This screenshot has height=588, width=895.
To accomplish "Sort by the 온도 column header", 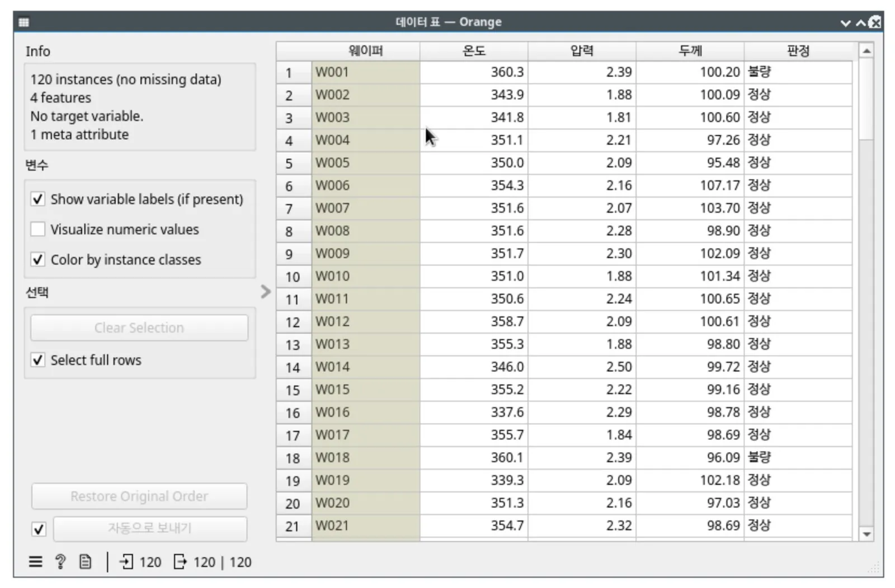I will tap(474, 51).
